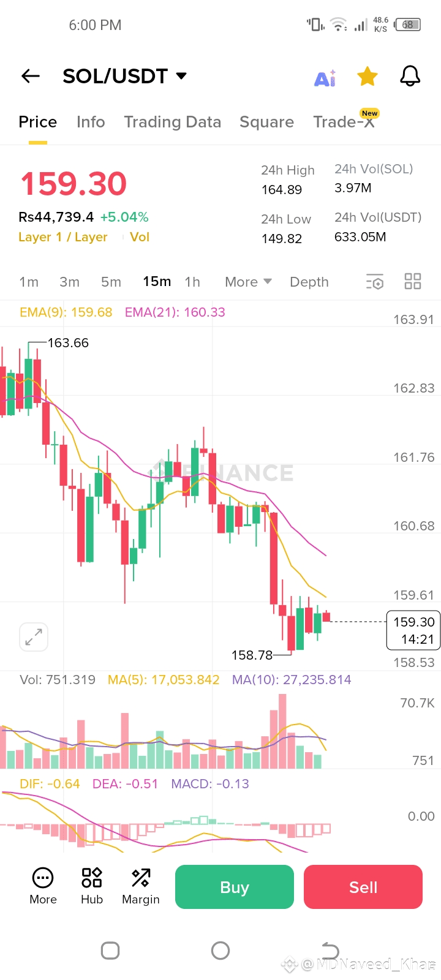Toggle the favorite star for SOL/USDT
The image size is (441, 980).
click(x=367, y=77)
